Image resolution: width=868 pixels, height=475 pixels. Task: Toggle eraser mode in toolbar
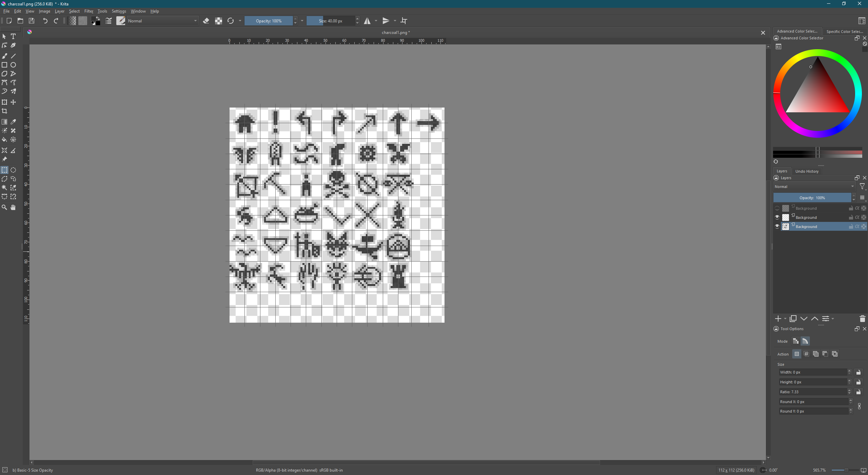(206, 21)
